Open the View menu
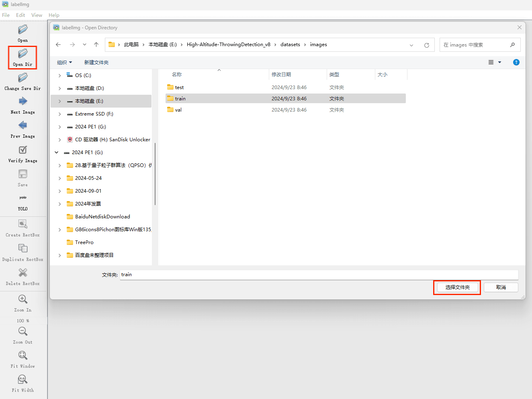This screenshot has width=532, height=399. [x=37, y=15]
